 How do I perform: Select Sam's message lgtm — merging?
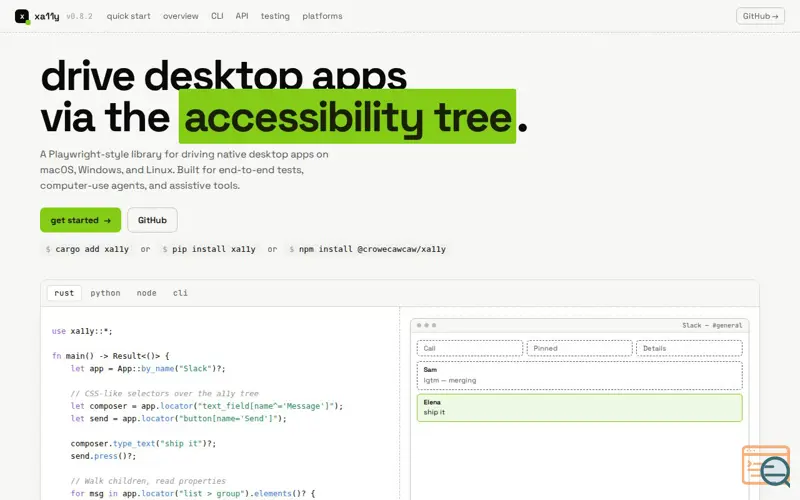coord(580,375)
